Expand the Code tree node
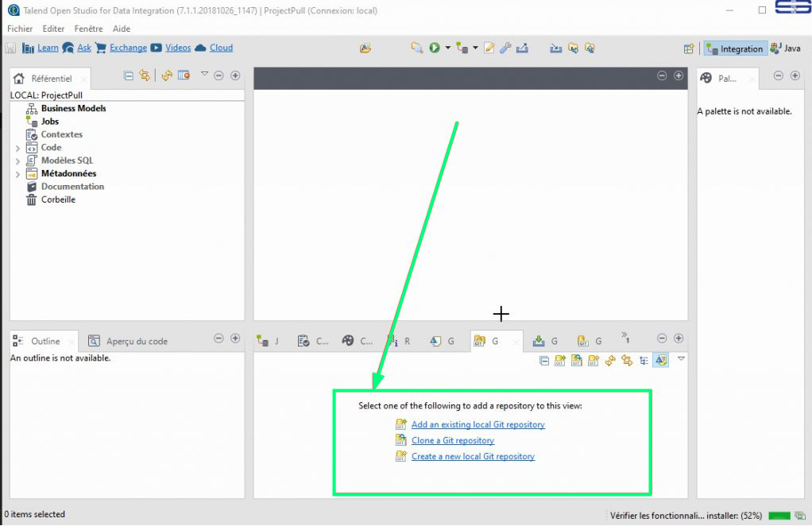812x526 pixels. coord(17,148)
